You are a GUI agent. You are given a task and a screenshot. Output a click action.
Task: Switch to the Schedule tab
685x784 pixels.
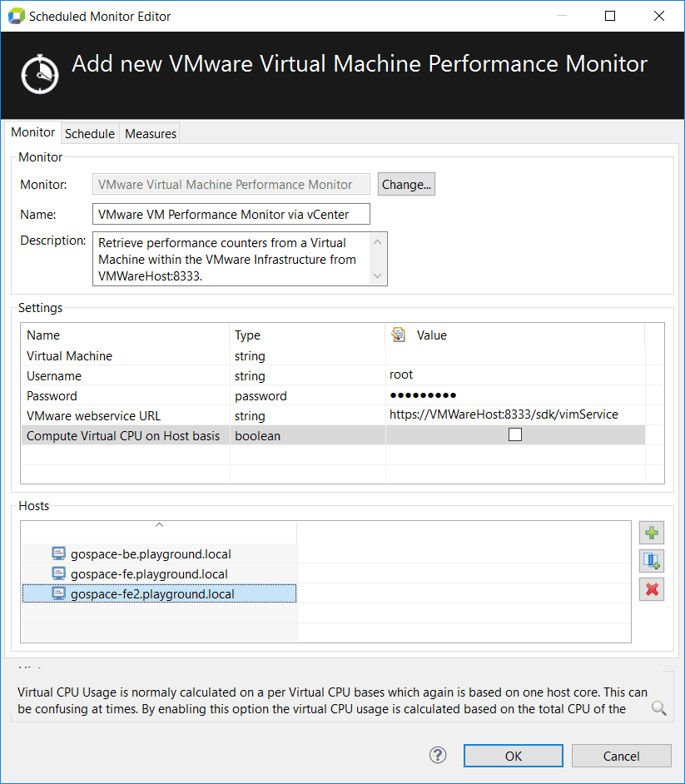point(90,133)
